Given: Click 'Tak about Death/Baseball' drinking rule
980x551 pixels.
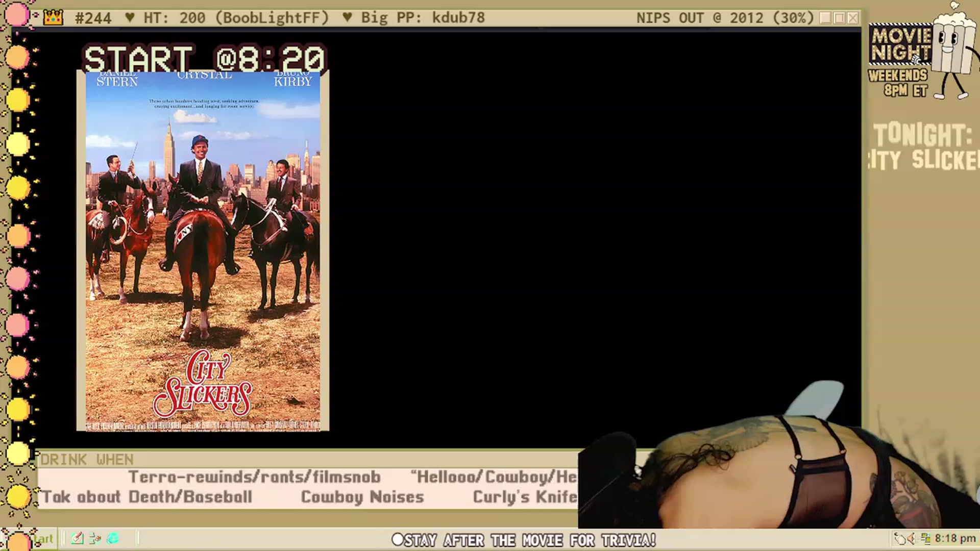Looking at the screenshot, I should 146,497.
